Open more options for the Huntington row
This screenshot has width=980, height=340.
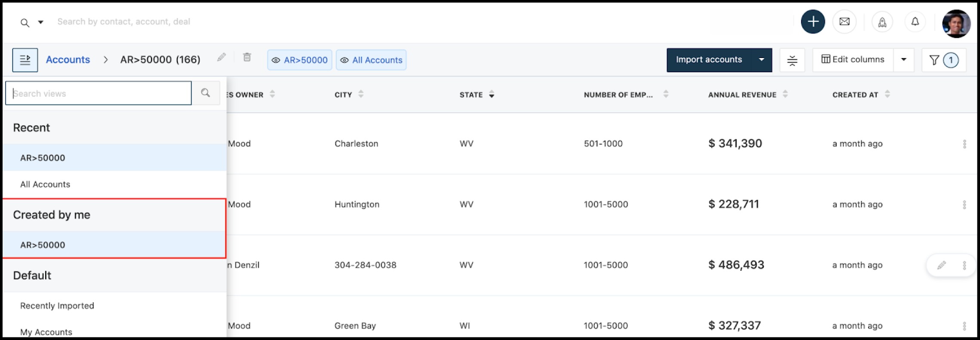tap(965, 205)
